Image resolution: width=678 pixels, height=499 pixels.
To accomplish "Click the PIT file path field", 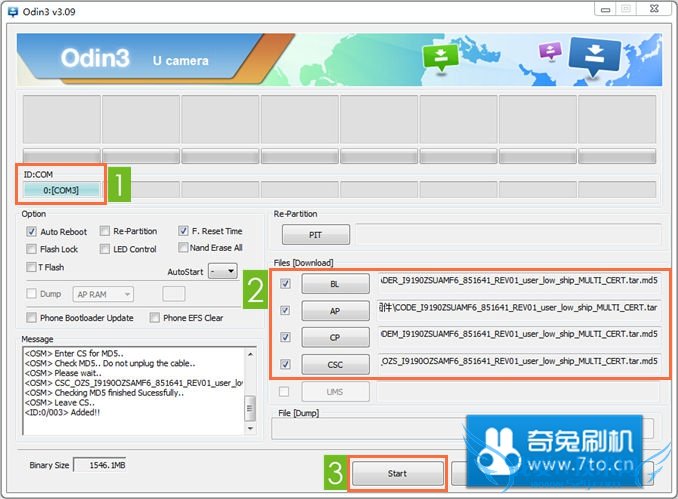I will coord(508,235).
